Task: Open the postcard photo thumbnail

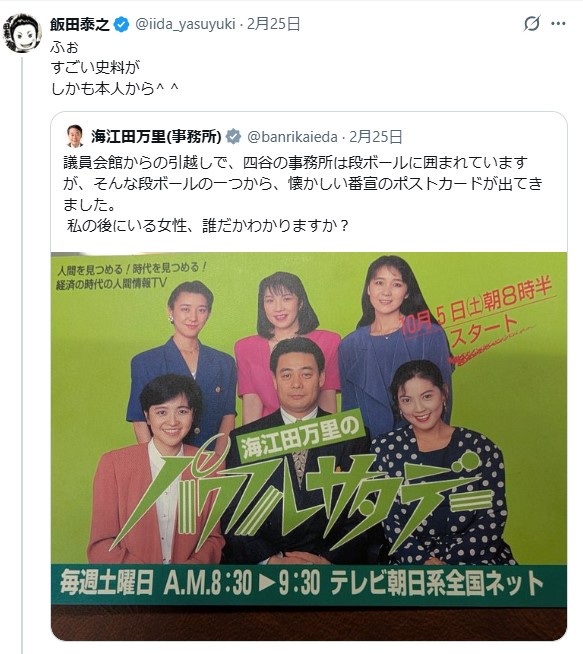Action: (x=309, y=446)
